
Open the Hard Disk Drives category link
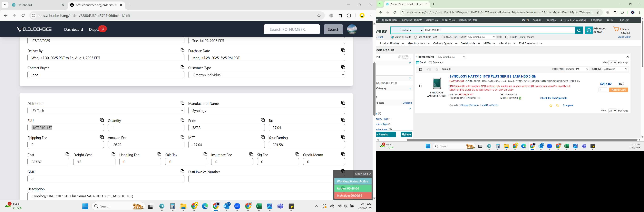[489, 105]
